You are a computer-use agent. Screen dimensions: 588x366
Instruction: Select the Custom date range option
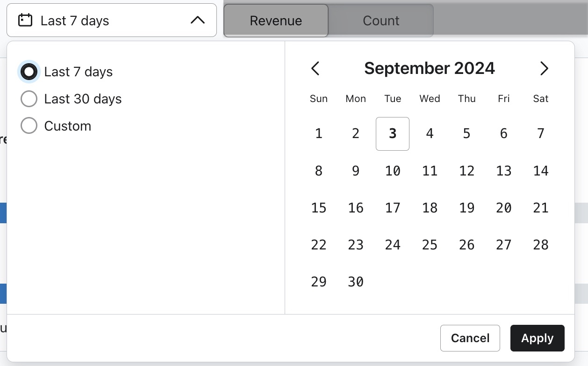click(x=29, y=126)
